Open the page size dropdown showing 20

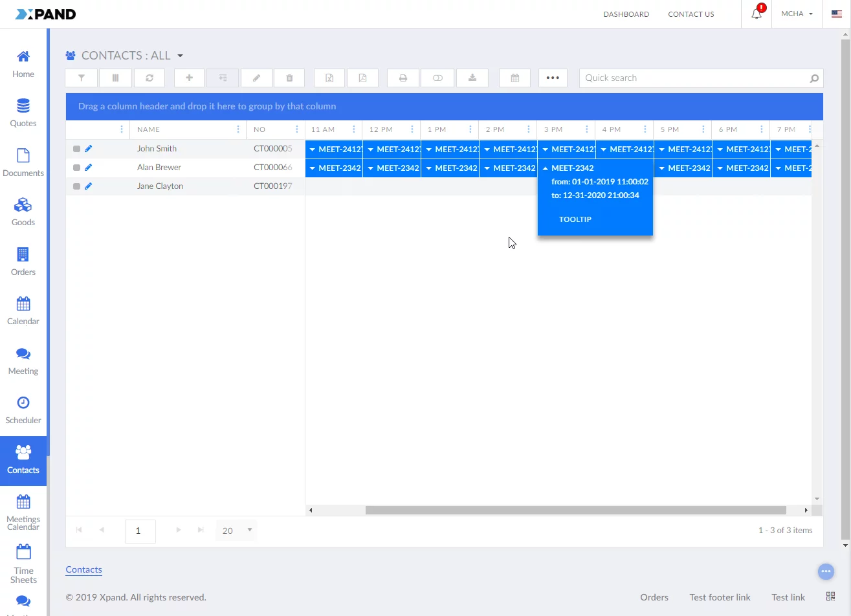tap(236, 531)
